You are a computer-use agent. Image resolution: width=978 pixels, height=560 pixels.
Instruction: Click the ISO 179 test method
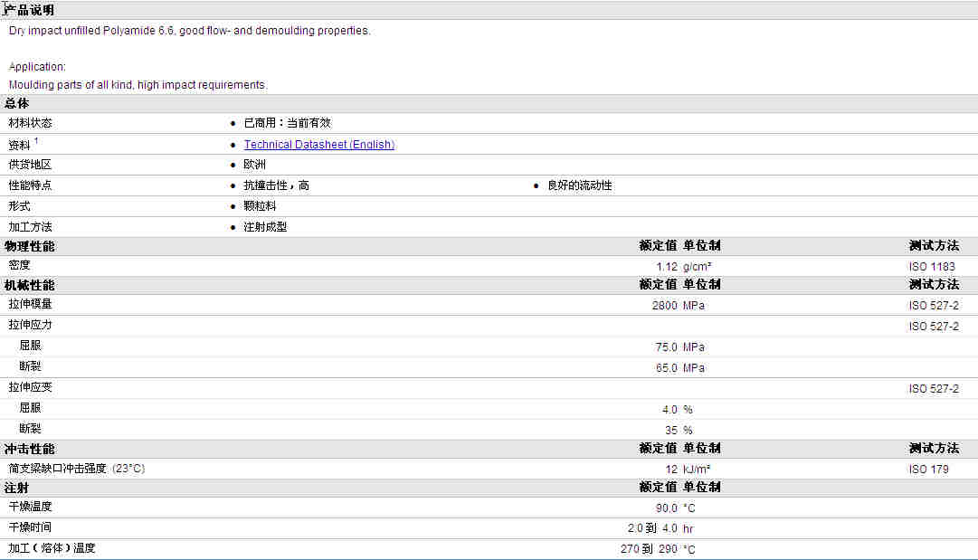pos(929,470)
